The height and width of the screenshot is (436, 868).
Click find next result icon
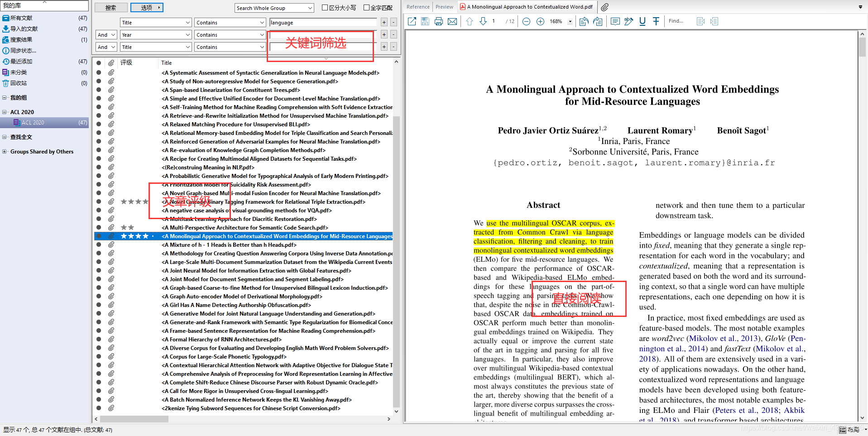coord(715,21)
